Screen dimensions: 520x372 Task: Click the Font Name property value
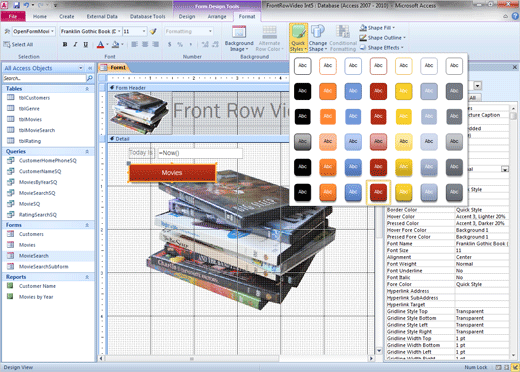482,244
